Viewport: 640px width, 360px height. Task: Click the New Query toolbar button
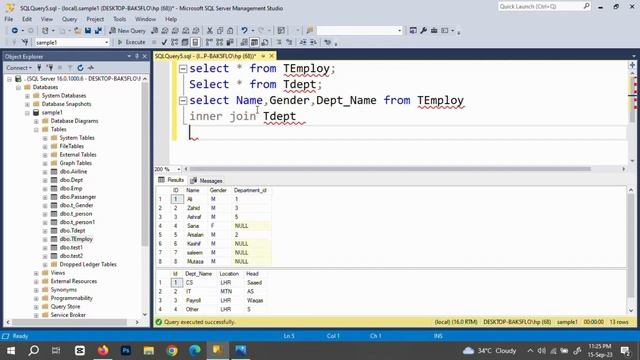click(127, 31)
